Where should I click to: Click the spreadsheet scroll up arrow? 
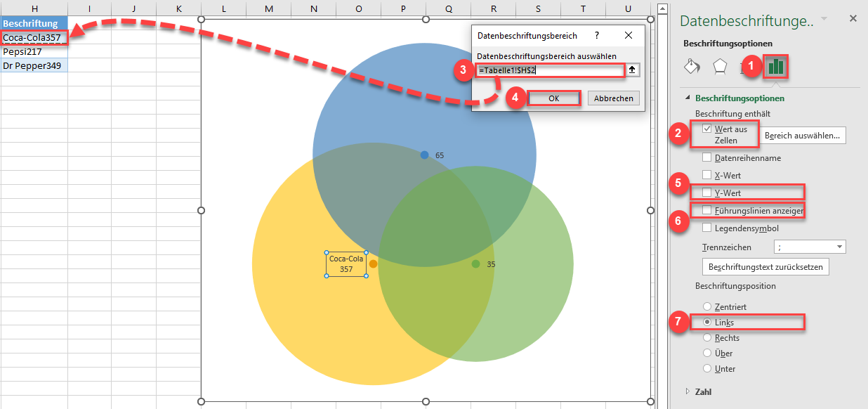662,8
